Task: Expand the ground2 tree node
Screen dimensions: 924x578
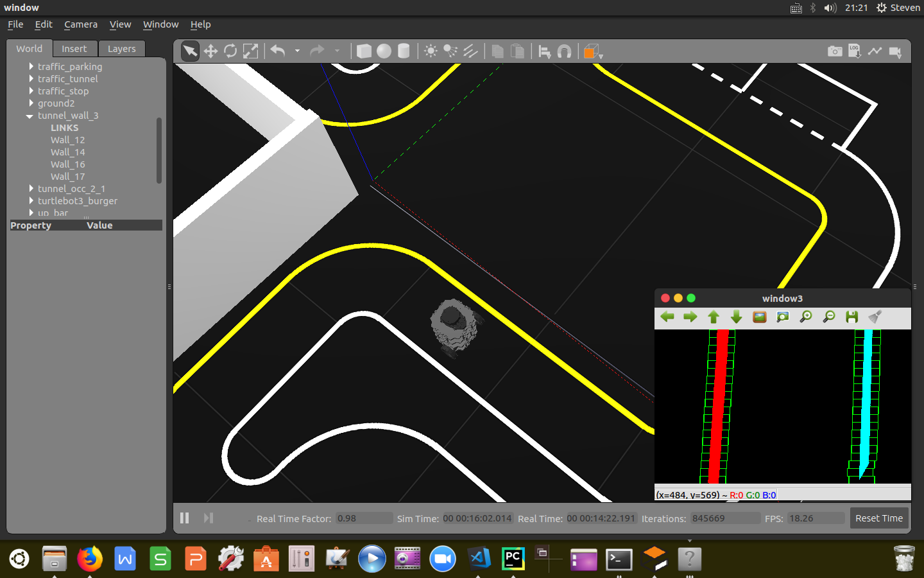Action: click(31, 103)
